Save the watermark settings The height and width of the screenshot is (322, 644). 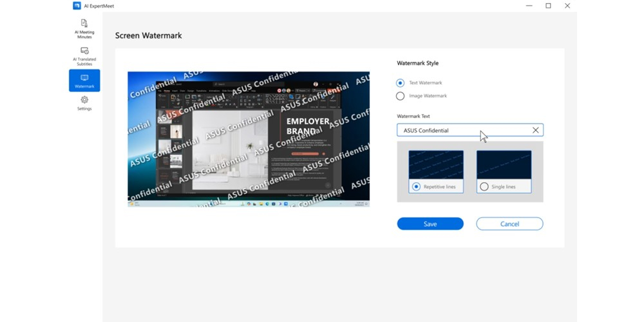(430, 224)
